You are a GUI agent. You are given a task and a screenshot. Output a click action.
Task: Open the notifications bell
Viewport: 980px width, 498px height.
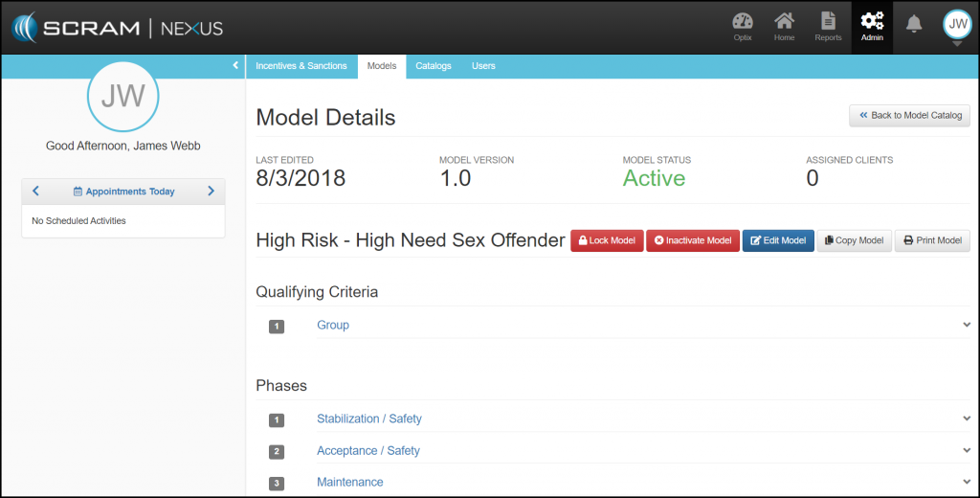tap(914, 24)
